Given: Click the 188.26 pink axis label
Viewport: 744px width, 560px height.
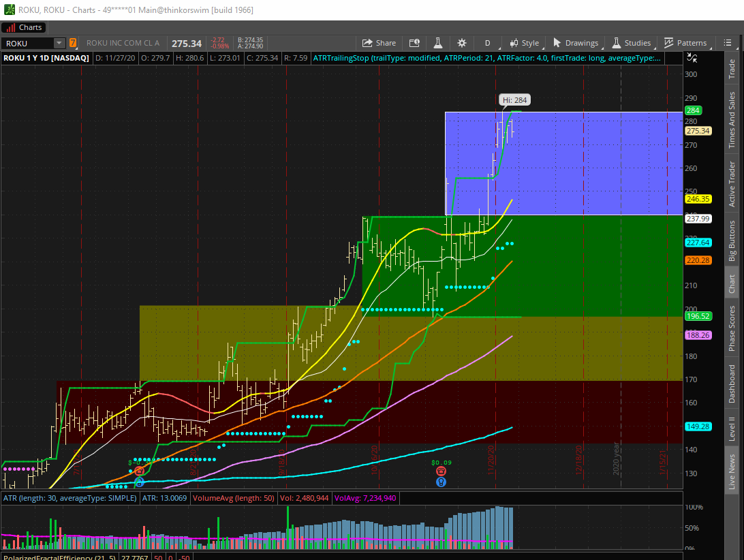Looking at the screenshot, I should [698, 335].
